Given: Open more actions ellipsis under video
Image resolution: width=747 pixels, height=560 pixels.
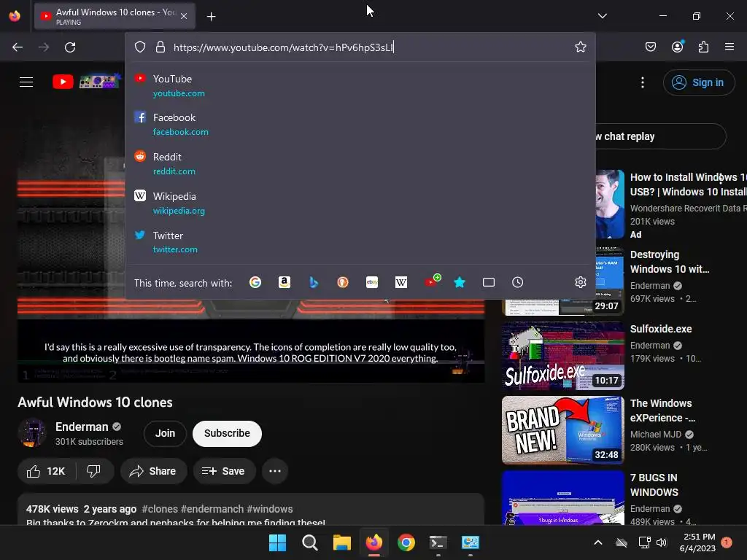Looking at the screenshot, I should coord(275,471).
